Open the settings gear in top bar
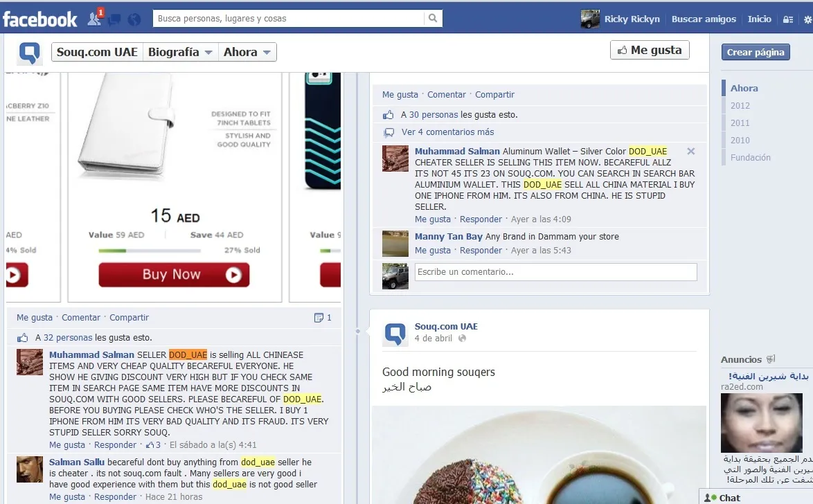The height and width of the screenshot is (504, 813). point(807,19)
